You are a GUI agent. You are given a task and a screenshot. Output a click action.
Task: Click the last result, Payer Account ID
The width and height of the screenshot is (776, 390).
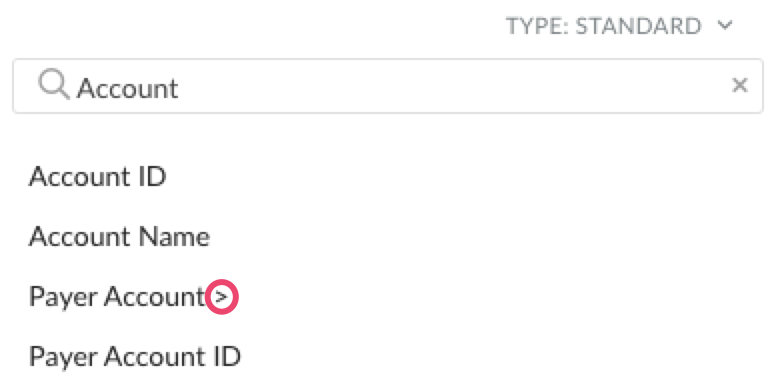pyautogui.click(x=135, y=357)
